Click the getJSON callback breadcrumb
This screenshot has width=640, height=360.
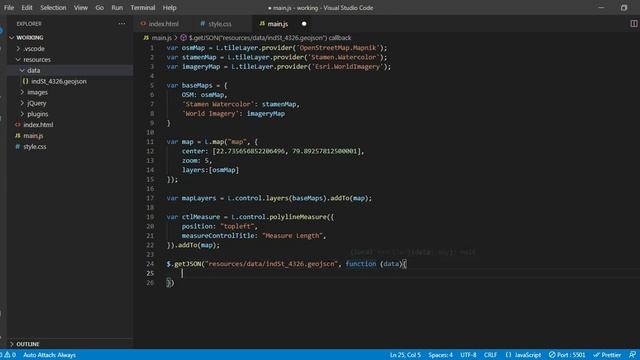pos(270,38)
